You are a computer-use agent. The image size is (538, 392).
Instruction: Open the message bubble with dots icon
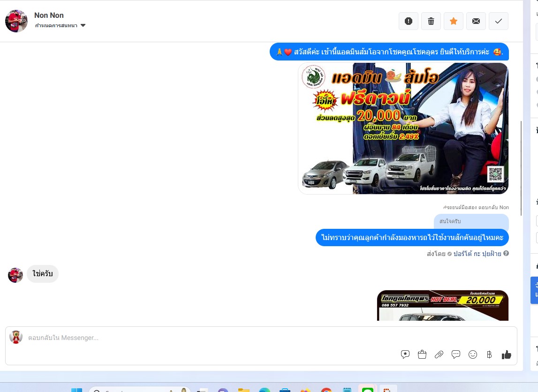tap(455, 354)
